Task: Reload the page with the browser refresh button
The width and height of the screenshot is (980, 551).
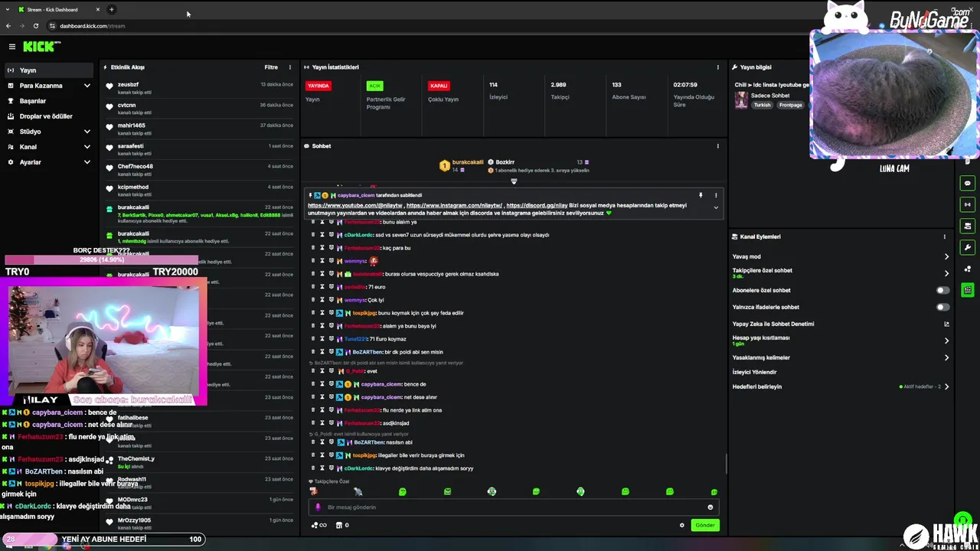Action: pyautogui.click(x=35, y=26)
